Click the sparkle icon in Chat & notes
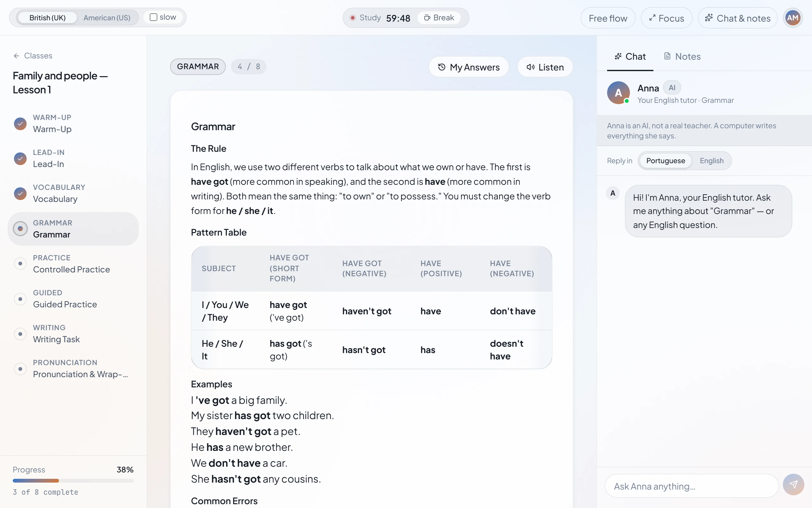 (709, 18)
